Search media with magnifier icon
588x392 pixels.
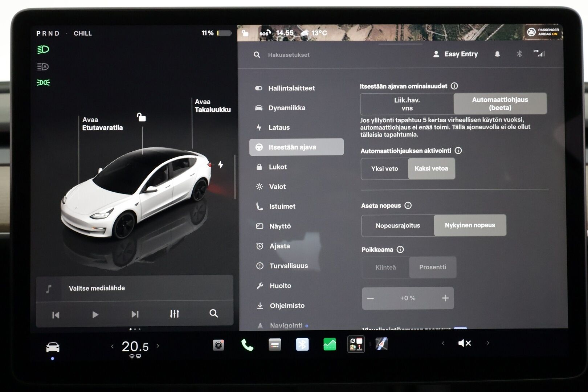tap(214, 313)
